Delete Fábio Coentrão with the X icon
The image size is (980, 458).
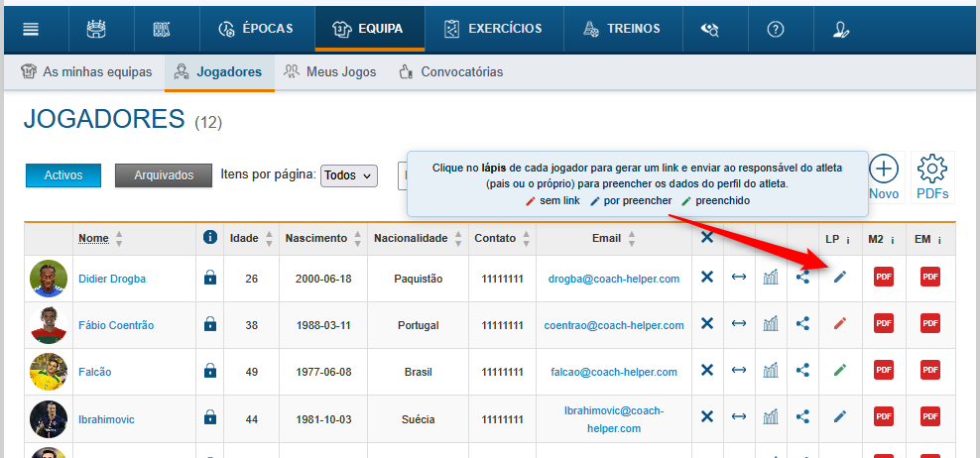[707, 323]
